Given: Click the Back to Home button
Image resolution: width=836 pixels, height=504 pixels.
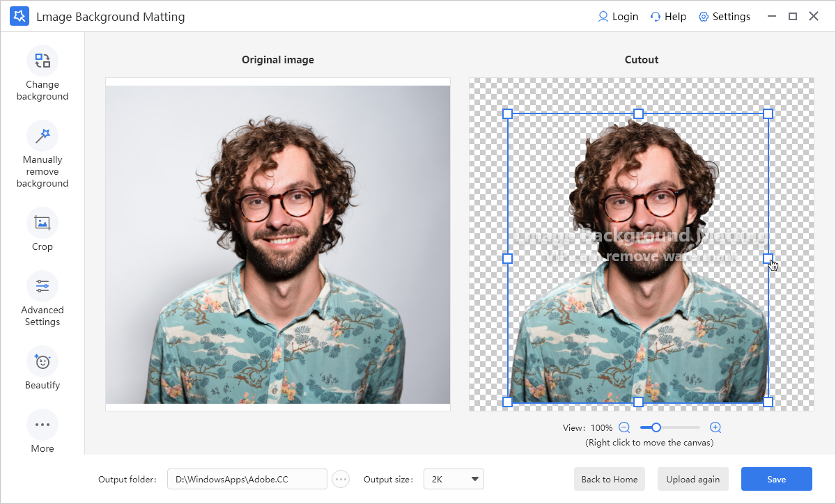Looking at the screenshot, I should (x=610, y=479).
